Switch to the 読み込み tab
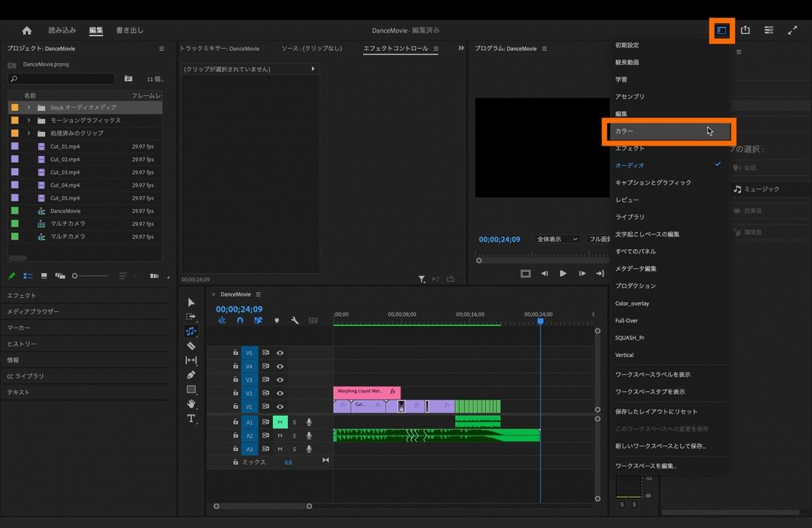The width and height of the screenshot is (812, 528). pyautogui.click(x=62, y=30)
